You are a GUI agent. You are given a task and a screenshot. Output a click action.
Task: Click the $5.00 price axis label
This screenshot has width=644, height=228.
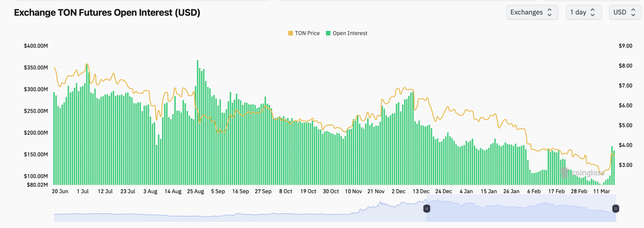pos(626,125)
